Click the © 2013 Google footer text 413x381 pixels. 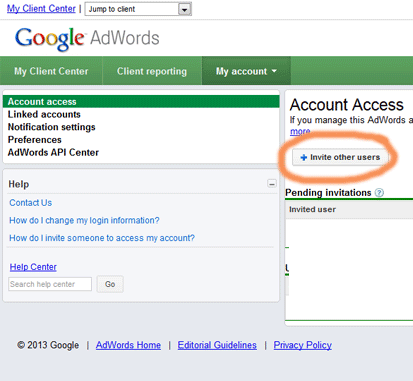coord(48,345)
